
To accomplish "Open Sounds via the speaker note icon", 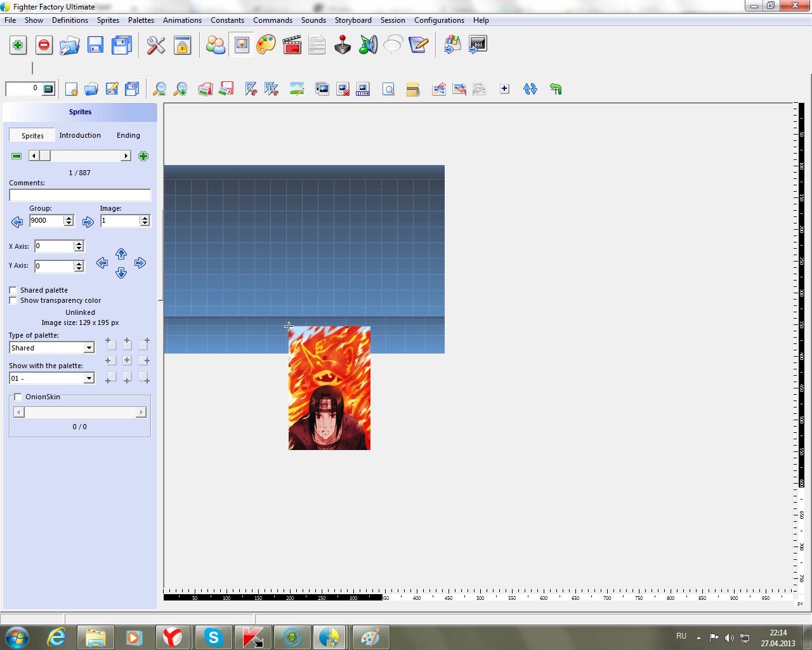I will 368,45.
